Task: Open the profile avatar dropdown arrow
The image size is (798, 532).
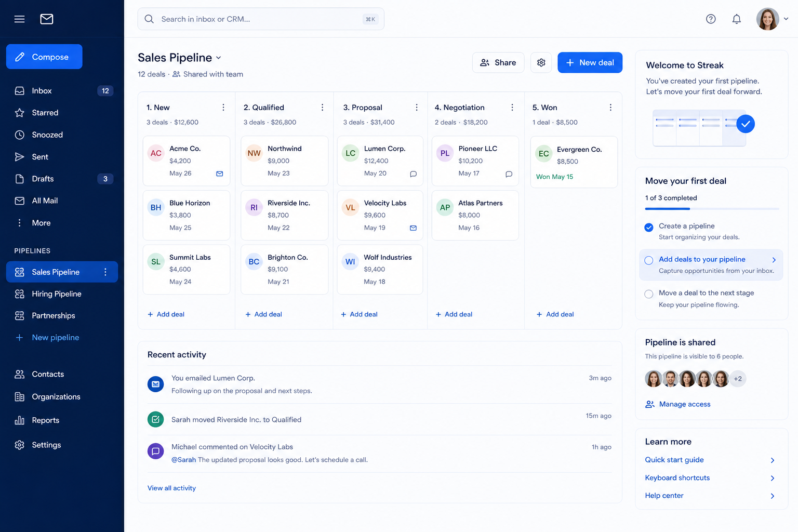Action: point(786,19)
